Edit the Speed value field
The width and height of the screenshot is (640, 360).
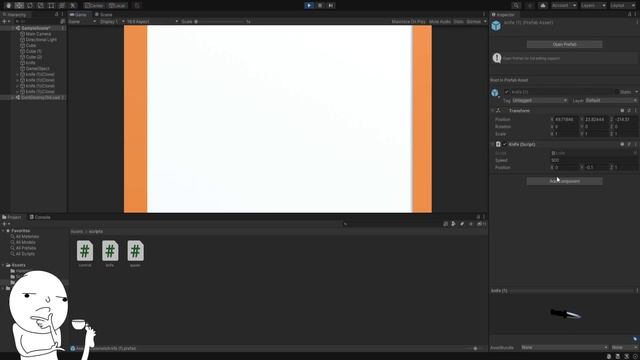[593, 160]
